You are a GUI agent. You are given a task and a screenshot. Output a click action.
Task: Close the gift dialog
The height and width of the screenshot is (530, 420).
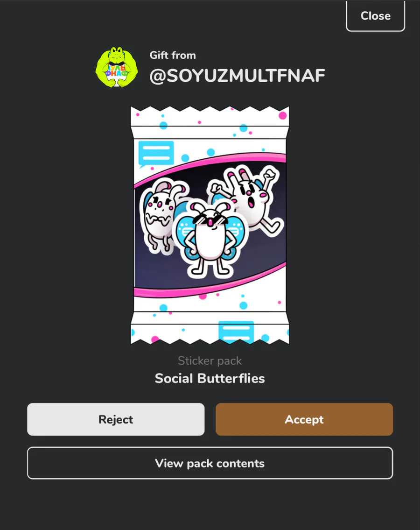[375, 16]
